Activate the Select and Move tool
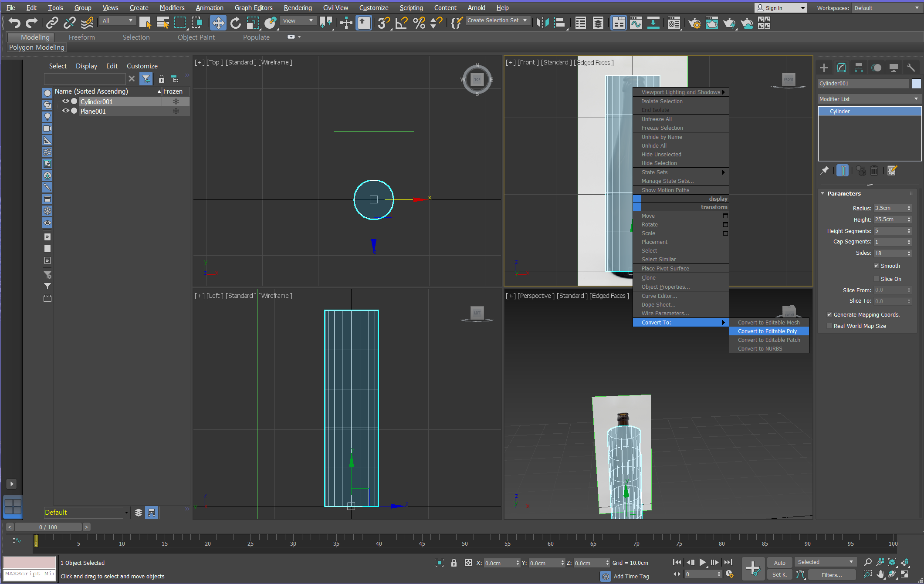The height and width of the screenshot is (584, 924). tap(218, 23)
